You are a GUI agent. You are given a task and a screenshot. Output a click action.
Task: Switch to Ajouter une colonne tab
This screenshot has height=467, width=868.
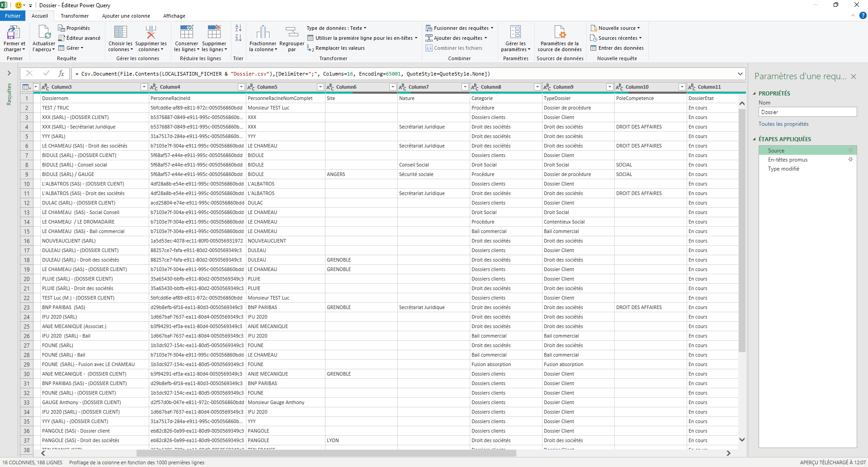(126, 16)
